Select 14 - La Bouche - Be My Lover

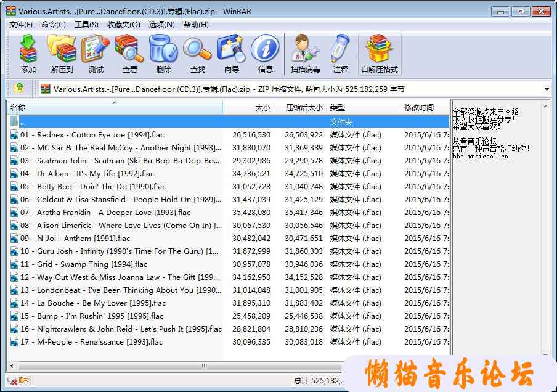tap(93, 303)
